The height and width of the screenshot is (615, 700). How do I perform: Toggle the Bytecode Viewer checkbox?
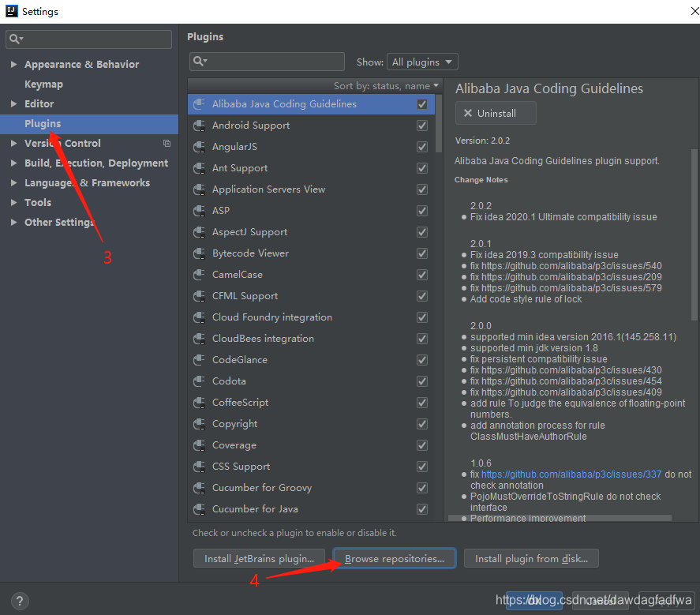422,253
